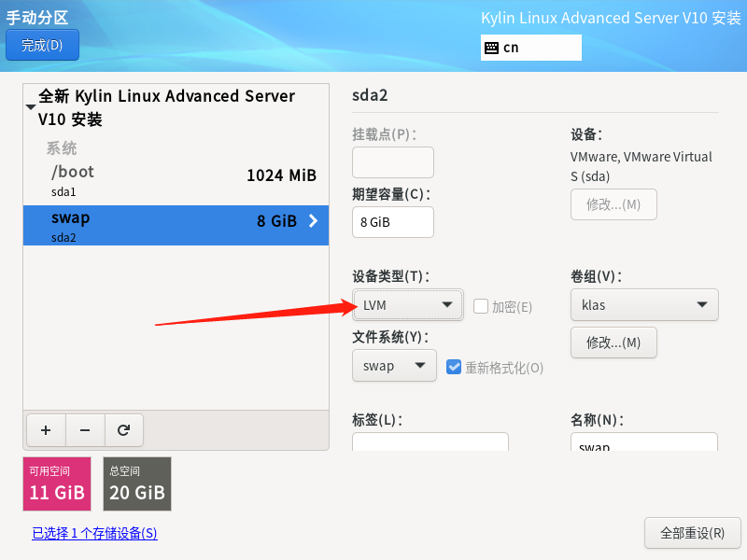Open the swap partition chevron arrow

[313, 221]
